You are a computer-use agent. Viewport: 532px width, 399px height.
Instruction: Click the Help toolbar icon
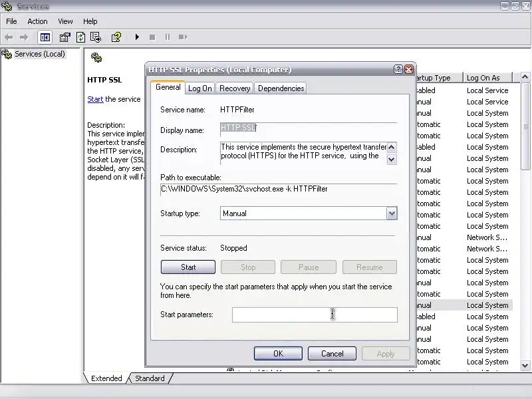coord(116,37)
